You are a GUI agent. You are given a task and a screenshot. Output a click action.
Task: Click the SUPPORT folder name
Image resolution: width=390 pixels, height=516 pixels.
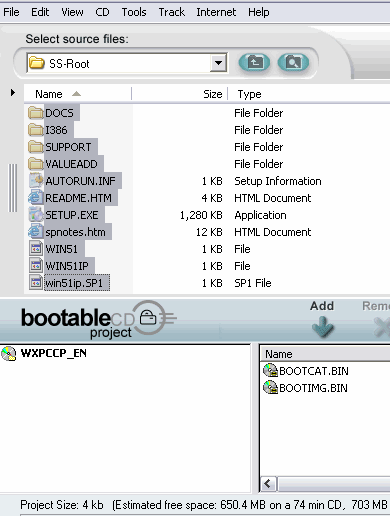click(x=68, y=147)
